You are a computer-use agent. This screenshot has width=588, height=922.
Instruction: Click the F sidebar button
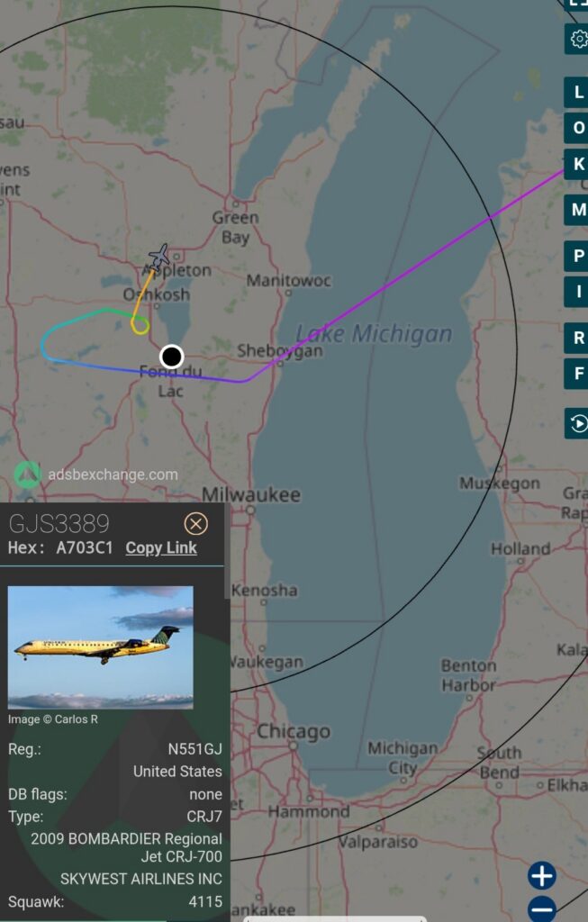tap(577, 374)
